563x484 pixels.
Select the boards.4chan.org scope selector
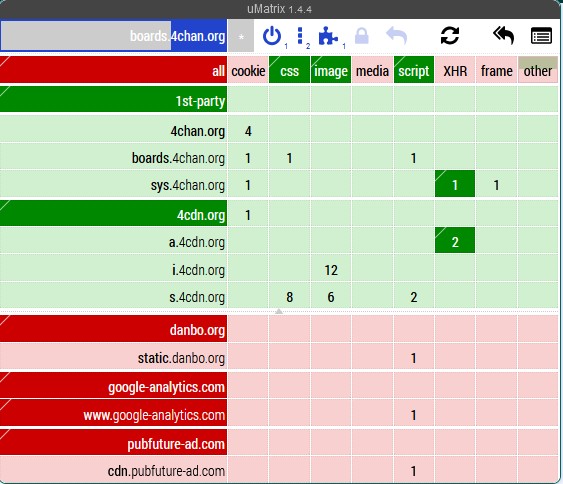113,36
